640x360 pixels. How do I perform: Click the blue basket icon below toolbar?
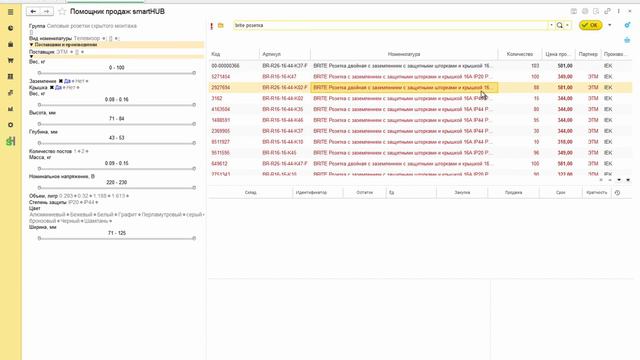click(627, 40)
